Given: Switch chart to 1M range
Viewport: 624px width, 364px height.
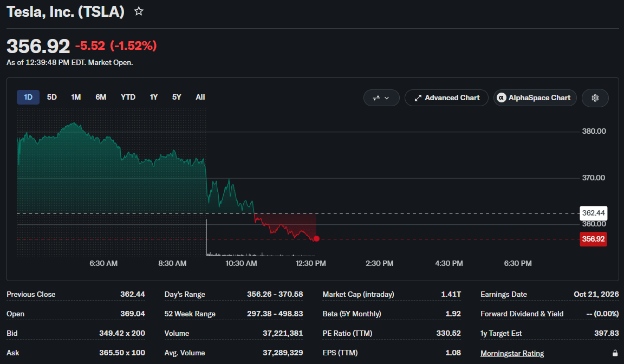Looking at the screenshot, I should pyautogui.click(x=76, y=97).
